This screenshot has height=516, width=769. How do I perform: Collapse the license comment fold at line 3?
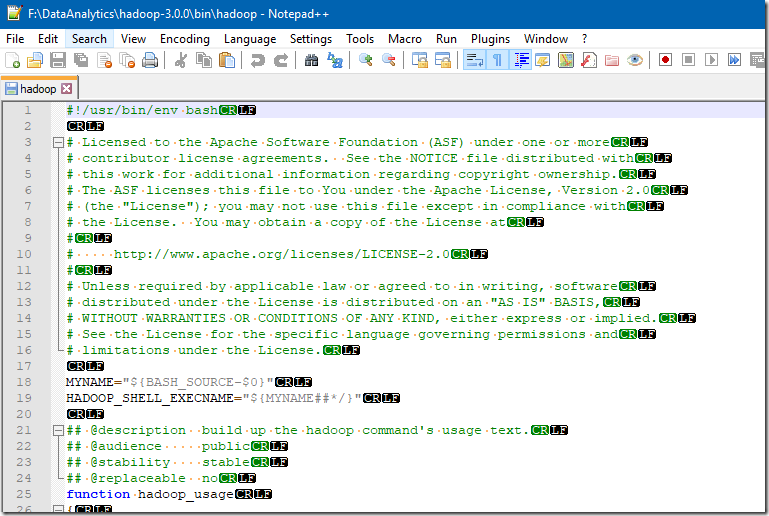pos(58,143)
